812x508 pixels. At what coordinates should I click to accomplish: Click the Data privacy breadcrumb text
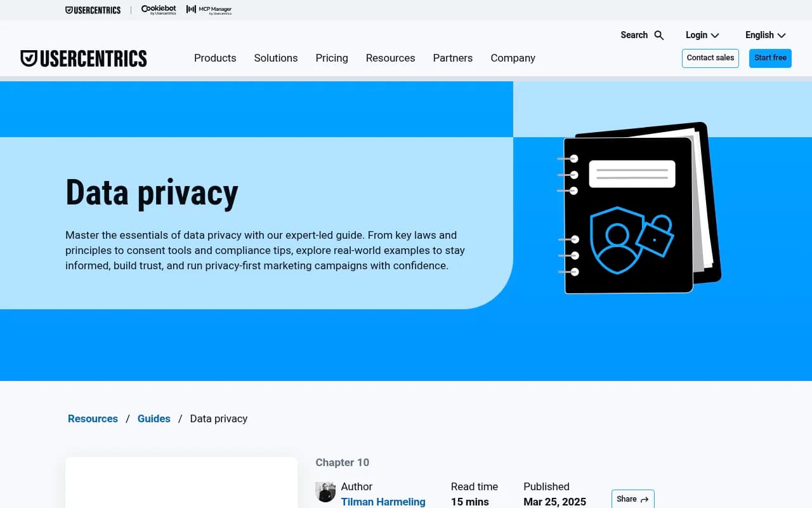[x=219, y=418]
